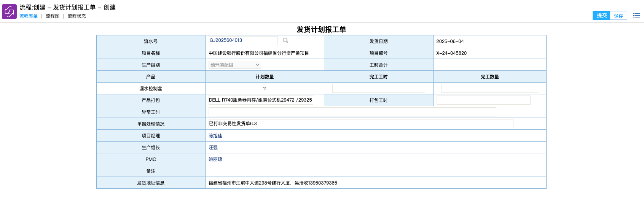Click the 发货日期 value 2025-06-04

(x=450, y=41)
